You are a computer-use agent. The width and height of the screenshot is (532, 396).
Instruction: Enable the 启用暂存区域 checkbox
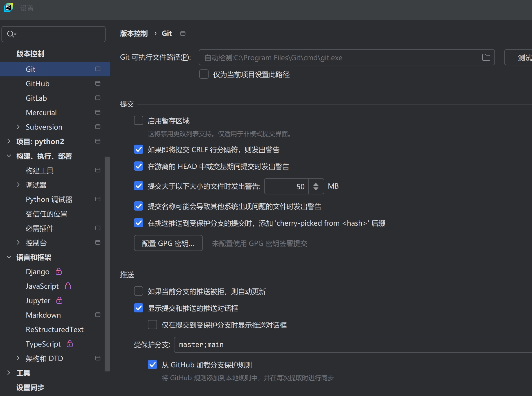tap(139, 120)
